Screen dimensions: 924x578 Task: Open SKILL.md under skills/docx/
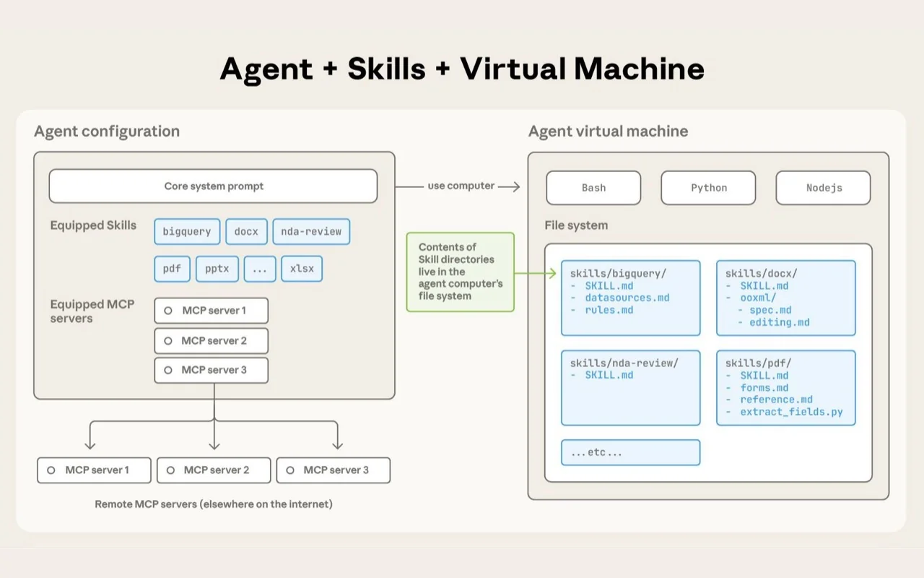point(764,286)
